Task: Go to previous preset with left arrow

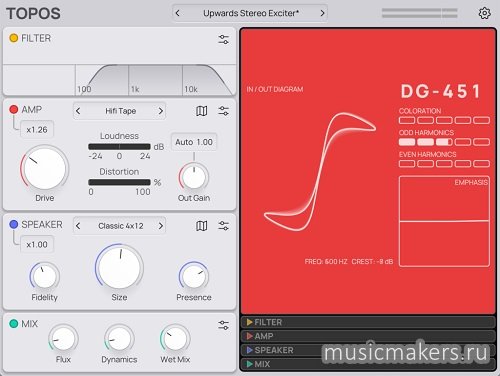Action: pyautogui.click(x=178, y=13)
